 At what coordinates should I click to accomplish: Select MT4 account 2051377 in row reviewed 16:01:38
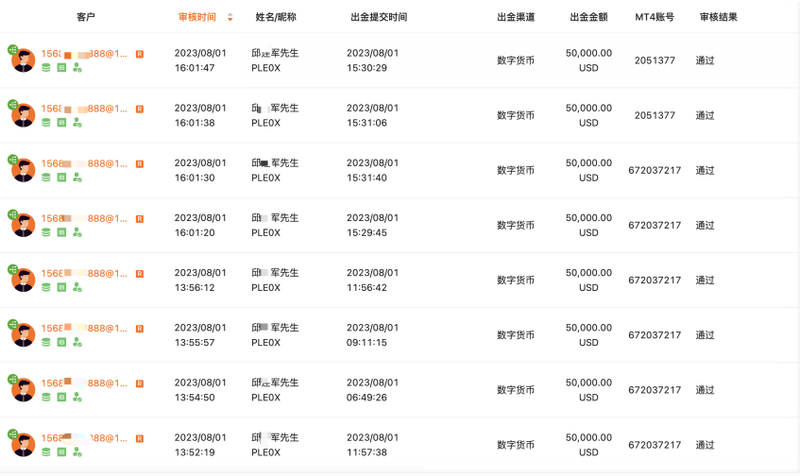point(655,115)
